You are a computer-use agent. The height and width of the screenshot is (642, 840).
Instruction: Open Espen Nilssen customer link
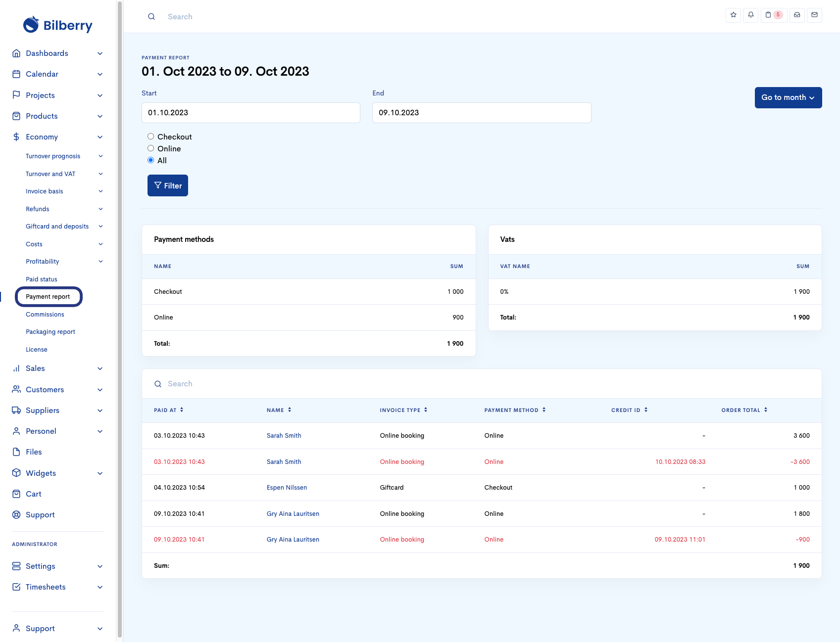click(x=287, y=488)
